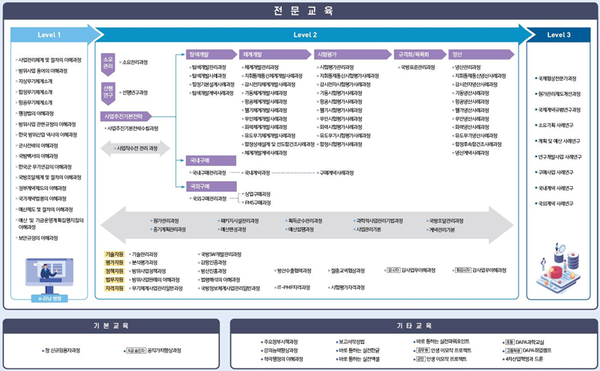The image size is (600, 371).
Task: Select the Level 3 header
Action: (x=558, y=35)
